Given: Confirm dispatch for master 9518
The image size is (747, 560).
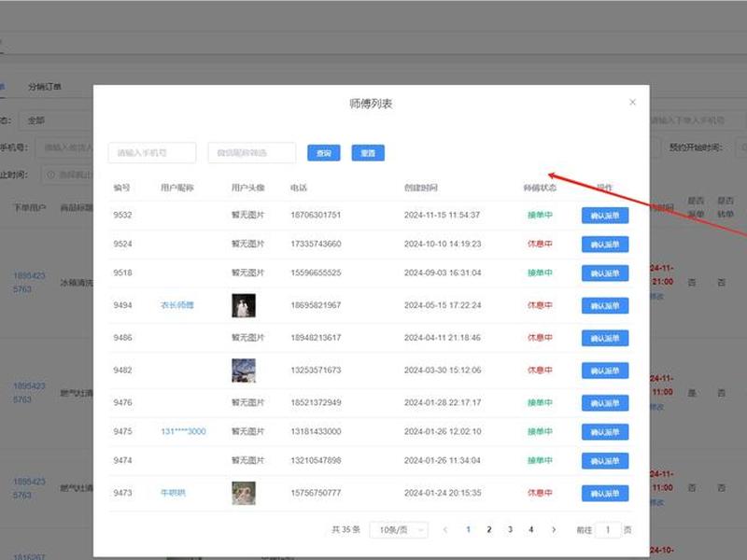Looking at the screenshot, I should [604, 273].
